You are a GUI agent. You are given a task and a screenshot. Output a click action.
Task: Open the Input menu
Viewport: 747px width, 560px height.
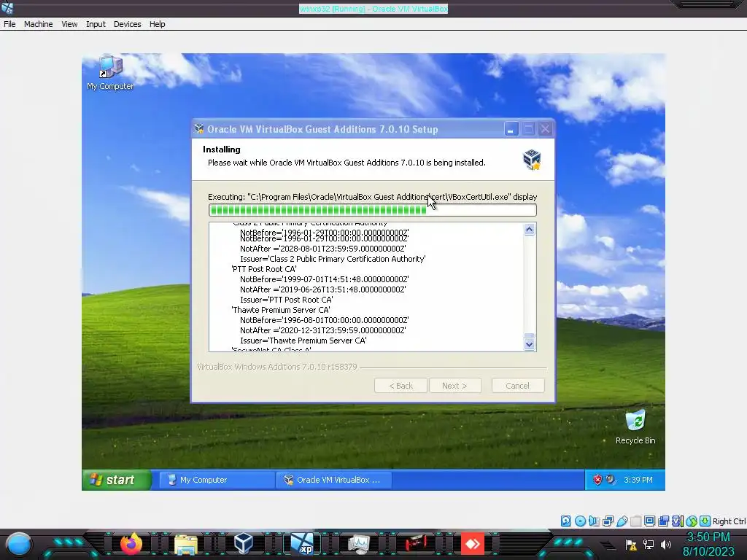point(96,24)
